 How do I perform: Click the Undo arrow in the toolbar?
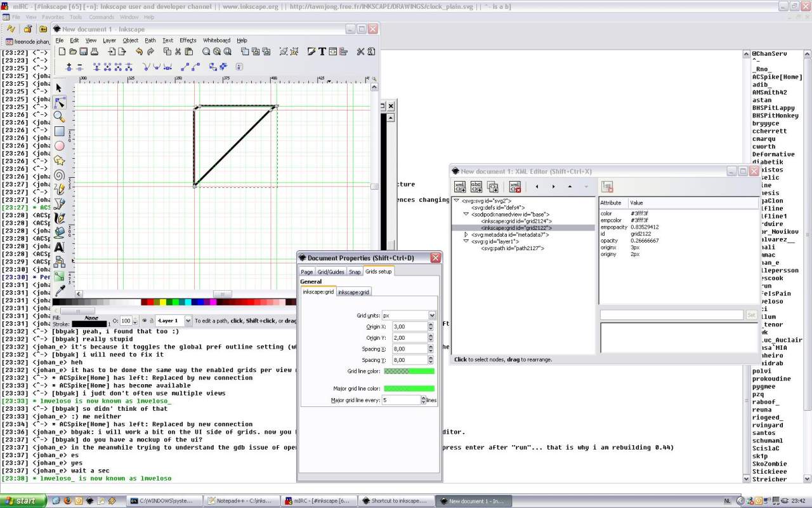(139, 51)
